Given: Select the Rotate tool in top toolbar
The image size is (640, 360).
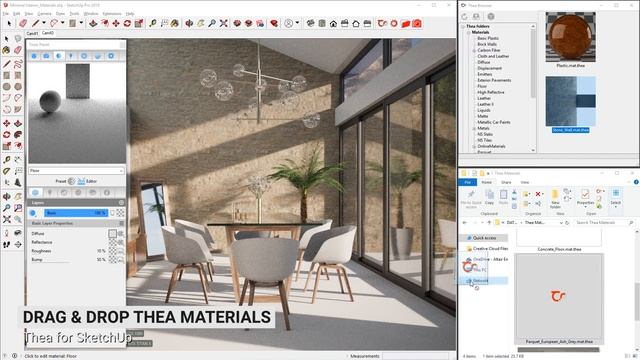Looking at the screenshot, I should (127, 24).
